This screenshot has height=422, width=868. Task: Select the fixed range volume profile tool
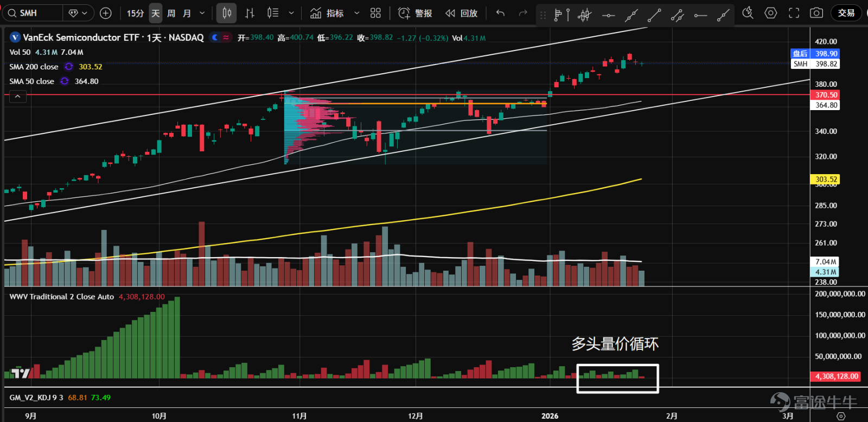point(561,15)
